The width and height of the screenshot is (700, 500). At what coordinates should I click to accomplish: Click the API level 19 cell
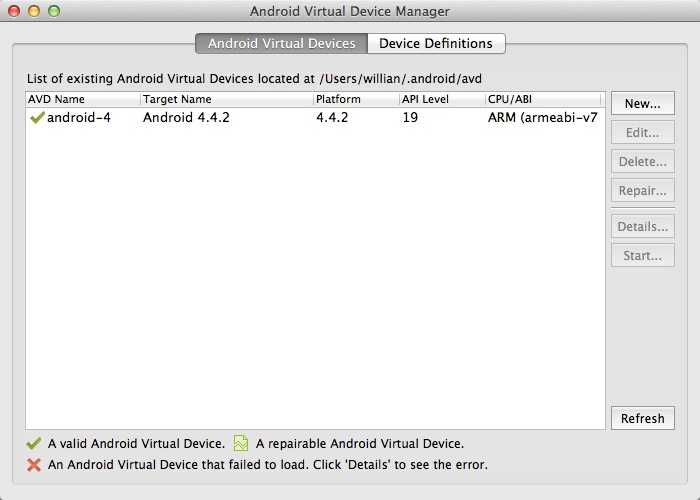(x=410, y=117)
